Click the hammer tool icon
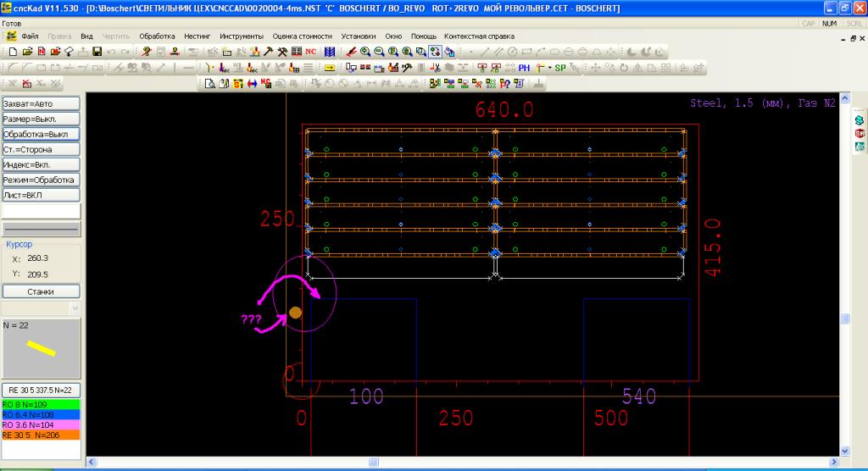The width and height of the screenshot is (868, 471). point(268,52)
